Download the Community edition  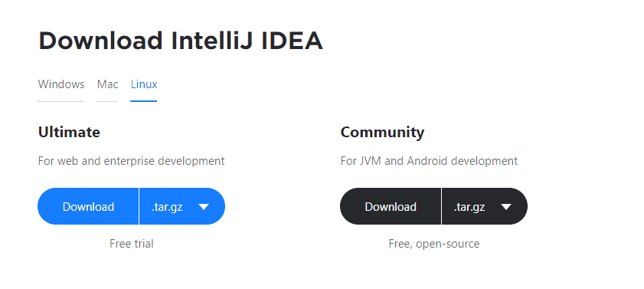pos(391,206)
